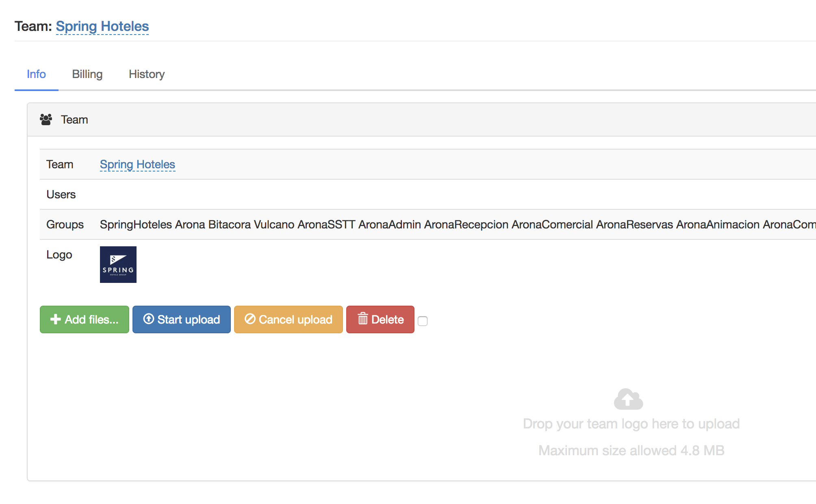Click the plus icon on Add files
Image resolution: width=816 pixels, height=504 pixels.
(x=56, y=319)
